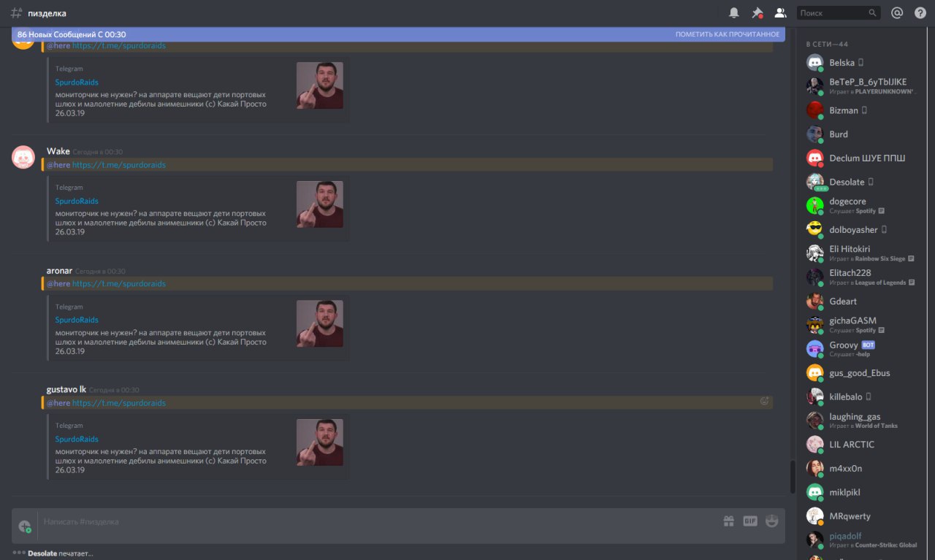Open pinned messages icon
This screenshot has width=935, height=560.
point(757,13)
